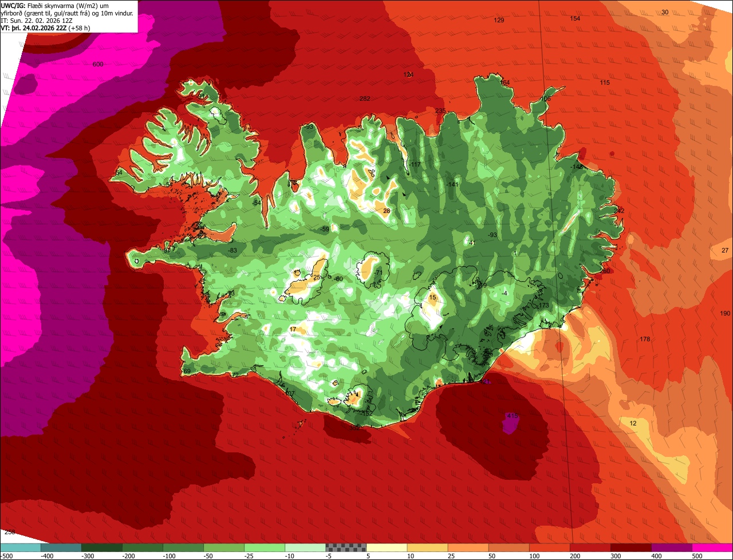Click the '115' value northeast of Iceland
Screen dimensions: 733x560
point(605,82)
